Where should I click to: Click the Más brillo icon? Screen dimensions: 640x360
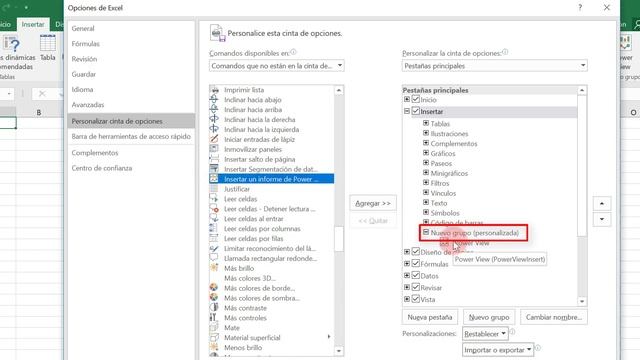(x=214, y=268)
